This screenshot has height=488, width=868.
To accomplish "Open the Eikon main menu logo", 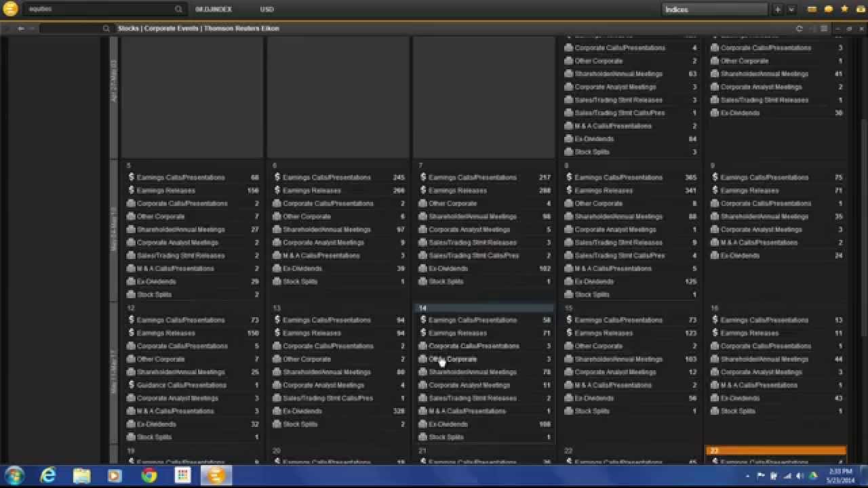I will [10, 9].
